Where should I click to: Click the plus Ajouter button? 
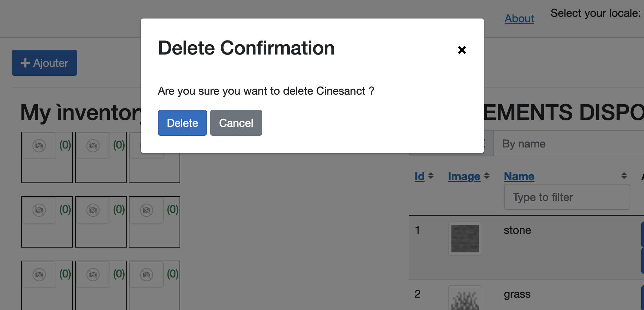[x=44, y=63]
